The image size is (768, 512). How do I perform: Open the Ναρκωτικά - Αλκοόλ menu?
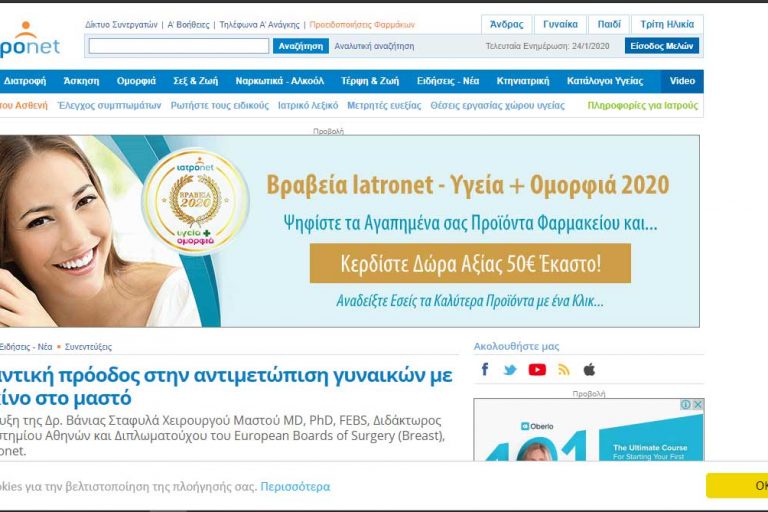[280, 81]
